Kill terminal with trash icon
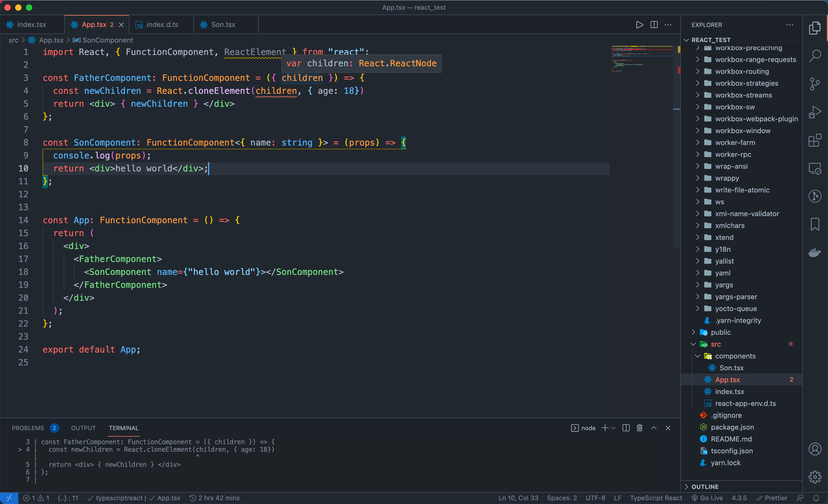 point(640,428)
